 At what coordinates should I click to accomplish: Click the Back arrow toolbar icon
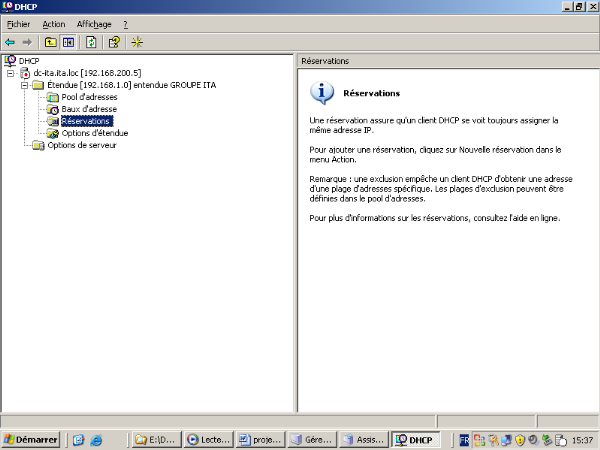pyautogui.click(x=10, y=42)
